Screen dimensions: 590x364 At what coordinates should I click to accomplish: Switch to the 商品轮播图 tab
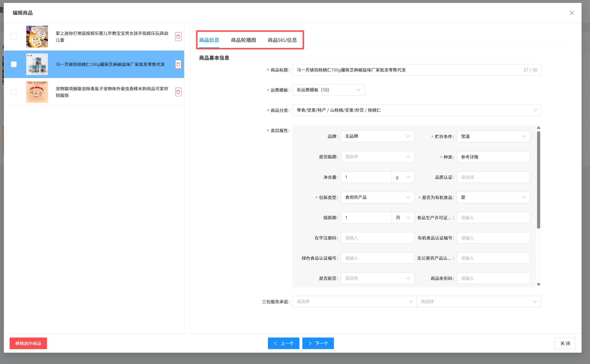(243, 40)
